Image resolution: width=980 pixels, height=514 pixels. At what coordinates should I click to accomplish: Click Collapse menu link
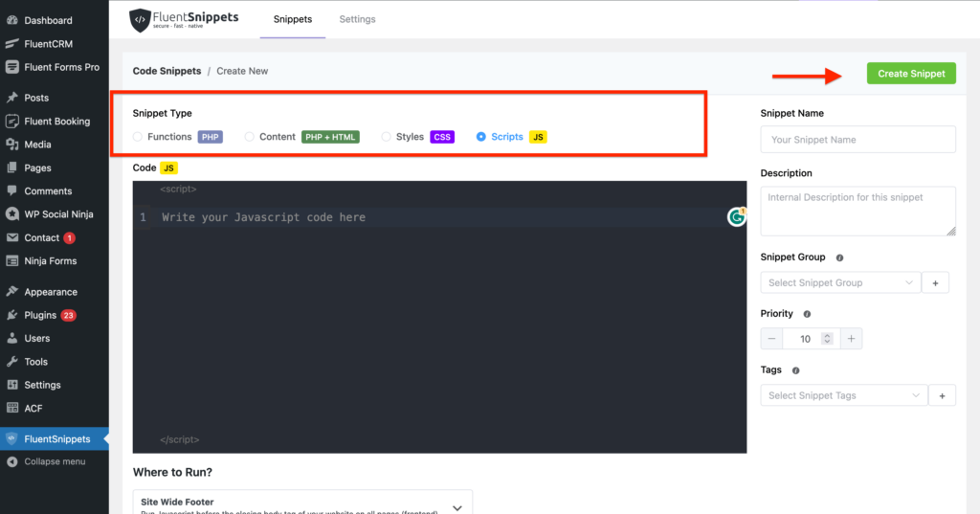(x=55, y=461)
